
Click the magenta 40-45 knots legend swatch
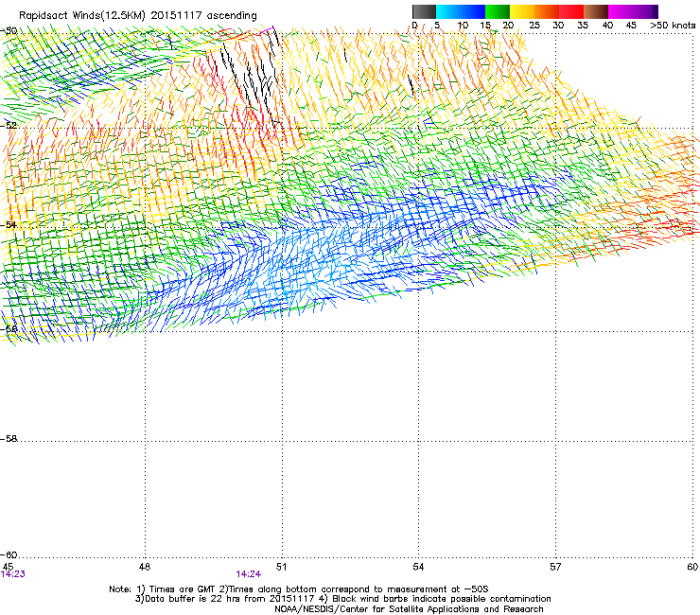click(621, 11)
